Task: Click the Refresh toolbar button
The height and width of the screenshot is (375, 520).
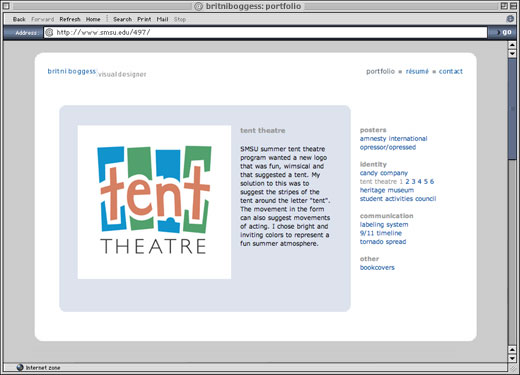Action: [70, 19]
